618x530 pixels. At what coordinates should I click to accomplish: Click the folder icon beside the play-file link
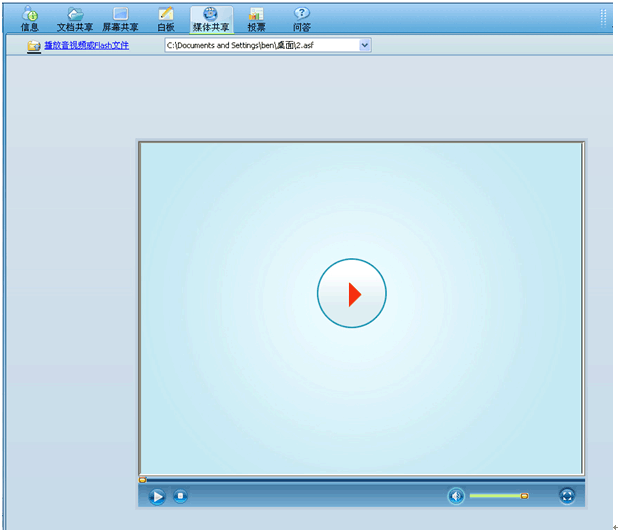(34, 46)
